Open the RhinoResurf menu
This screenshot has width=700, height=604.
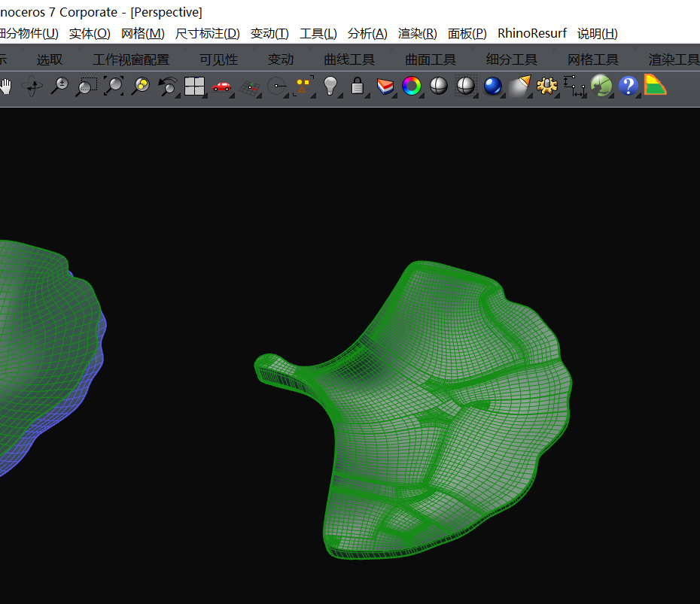(532, 33)
